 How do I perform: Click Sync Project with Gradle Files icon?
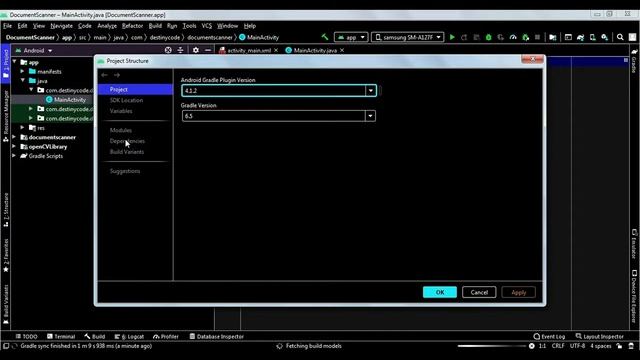tap(580, 37)
